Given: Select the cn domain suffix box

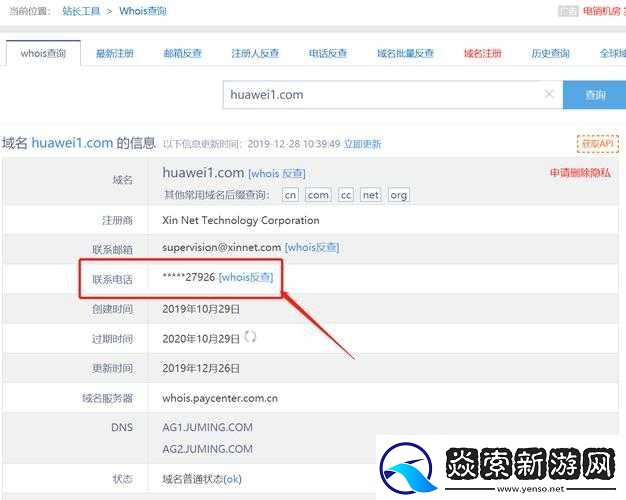Looking at the screenshot, I should pos(290,195).
